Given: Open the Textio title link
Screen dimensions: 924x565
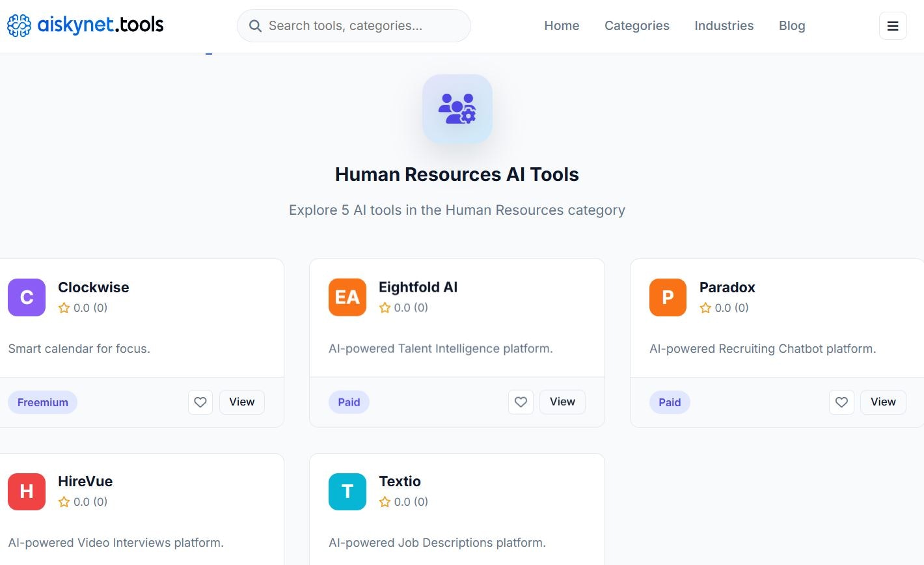Looking at the screenshot, I should (400, 481).
